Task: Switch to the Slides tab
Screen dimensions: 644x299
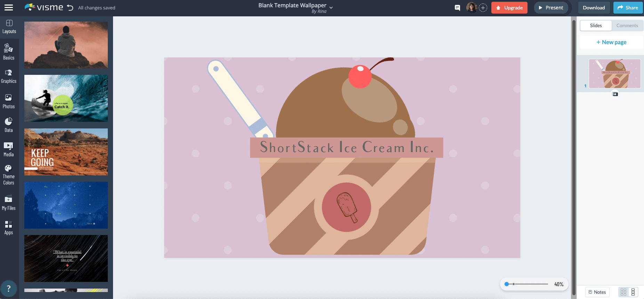Action: click(596, 25)
